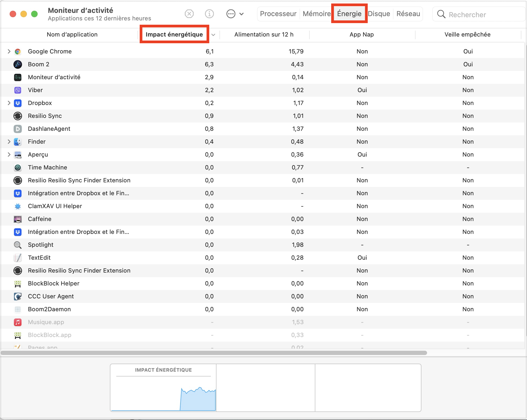Click the TextEdit app icon
The height and width of the screenshot is (420, 527).
(18, 258)
